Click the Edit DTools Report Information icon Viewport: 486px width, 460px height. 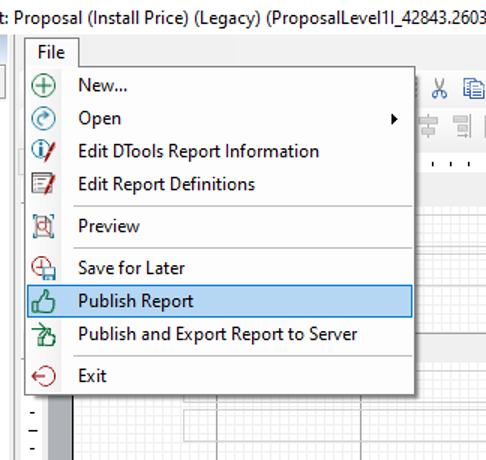point(43,151)
